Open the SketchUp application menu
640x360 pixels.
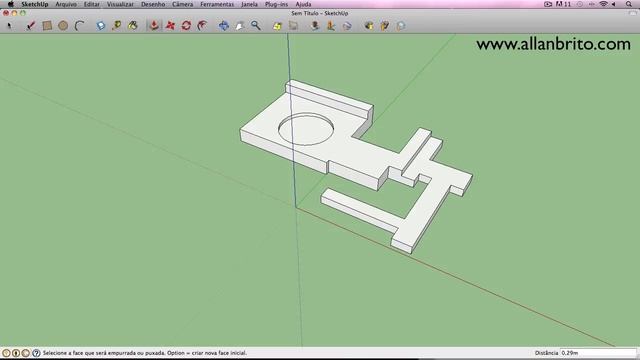(x=35, y=4)
